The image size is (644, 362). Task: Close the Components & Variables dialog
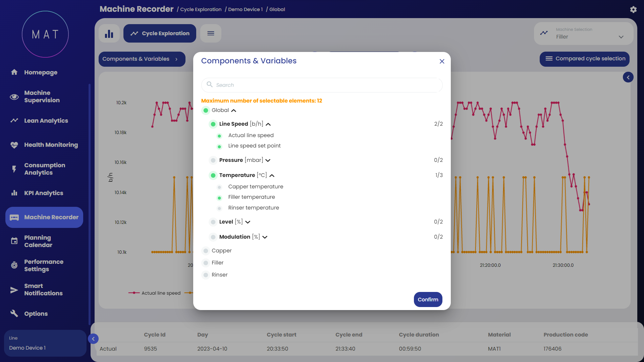pyautogui.click(x=442, y=61)
